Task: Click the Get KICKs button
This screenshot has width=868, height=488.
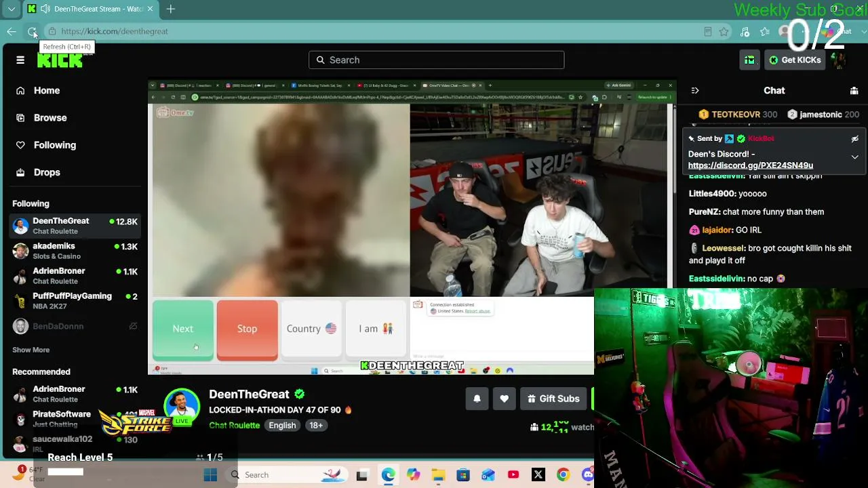Action: tap(795, 60)
